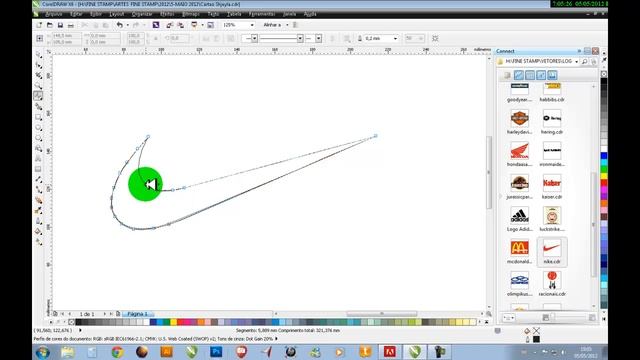Open Google Chrome from the taskbar
640x360 pixels.
[118, 352]
